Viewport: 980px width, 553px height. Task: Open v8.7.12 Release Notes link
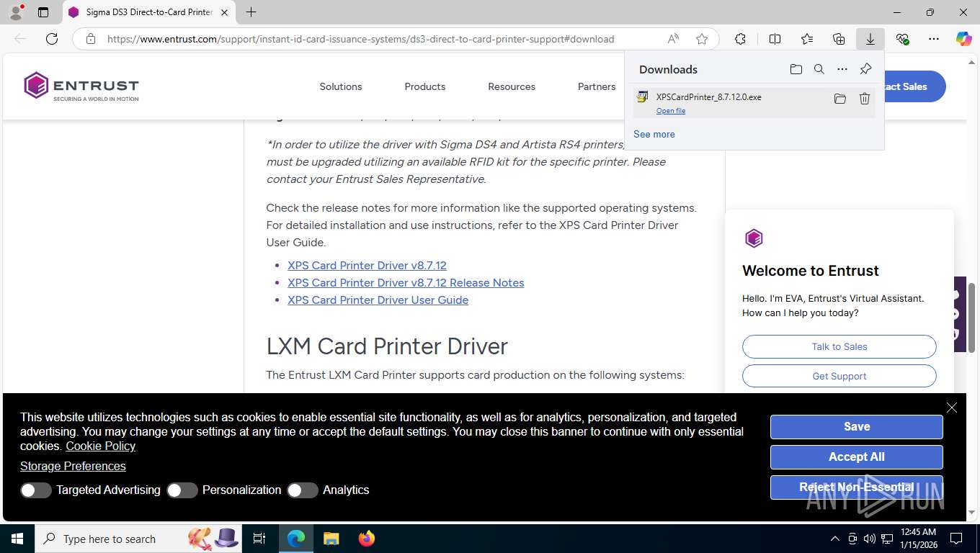[x=406, y=283]
